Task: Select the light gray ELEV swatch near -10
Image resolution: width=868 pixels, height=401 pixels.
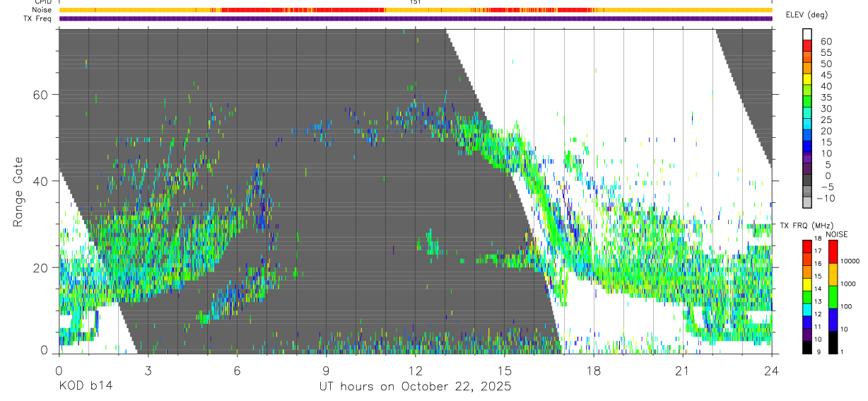Action: pyautogui.click(x=807, y=202)
